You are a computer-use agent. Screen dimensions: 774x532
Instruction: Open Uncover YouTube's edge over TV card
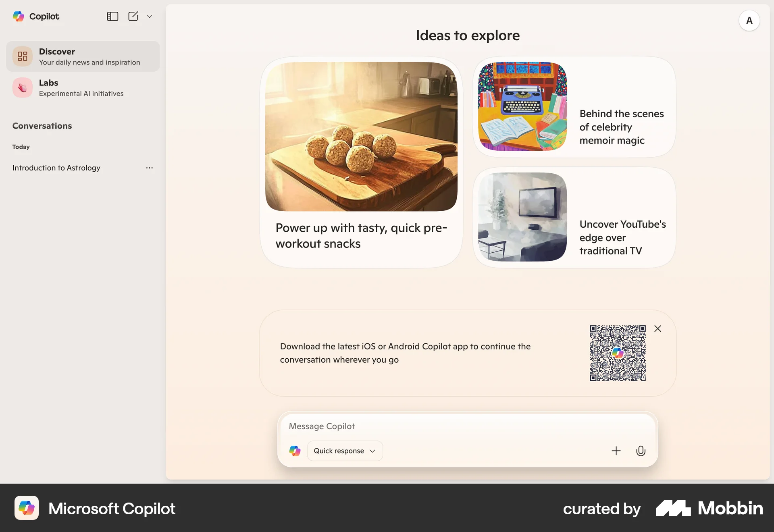point(574,217)
